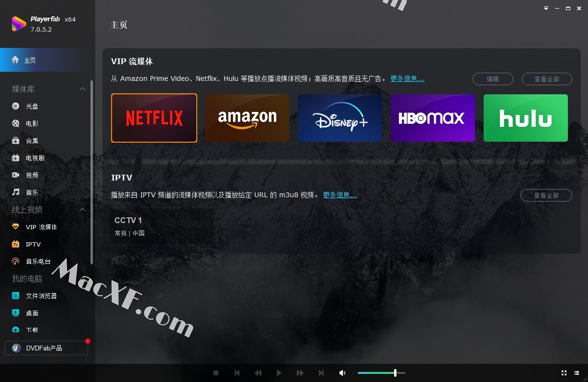Click the sidebar scrollbar
This screenshot has width=588, height=382.
click(92, 172)
